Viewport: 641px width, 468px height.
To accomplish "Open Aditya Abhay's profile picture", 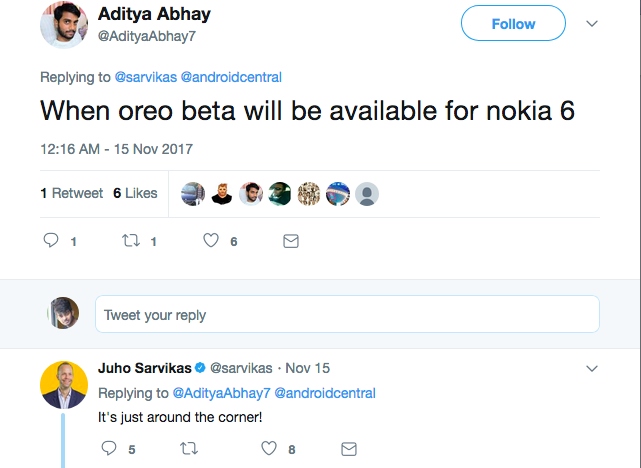I will 64,24.
